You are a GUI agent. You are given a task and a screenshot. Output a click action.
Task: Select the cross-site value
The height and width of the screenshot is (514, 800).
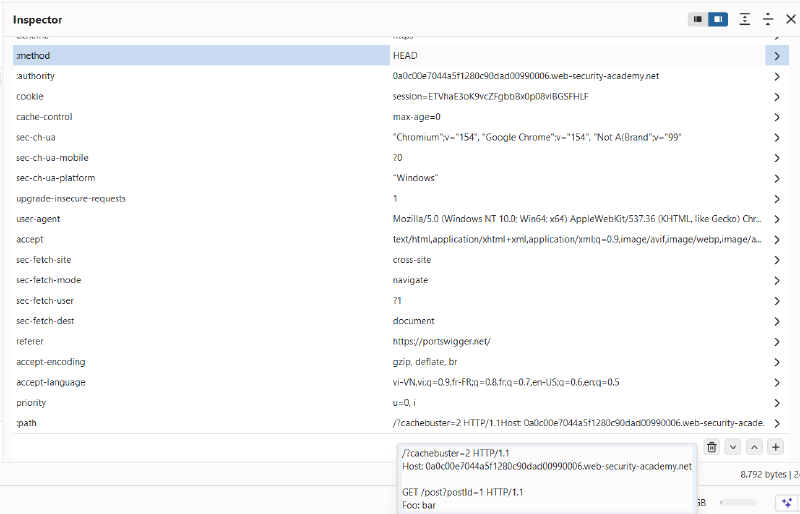pos(412,260)
